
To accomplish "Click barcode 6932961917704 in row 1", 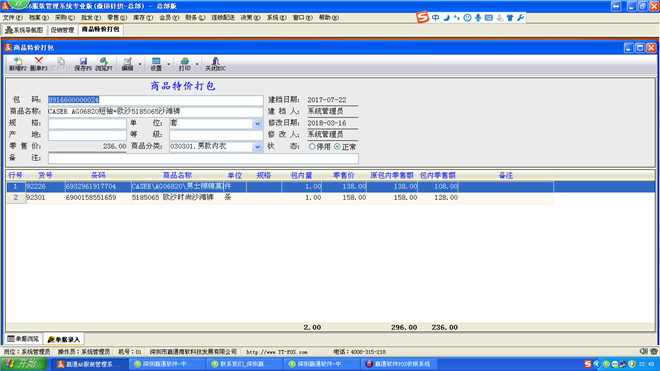I will (x=91, y=186).
